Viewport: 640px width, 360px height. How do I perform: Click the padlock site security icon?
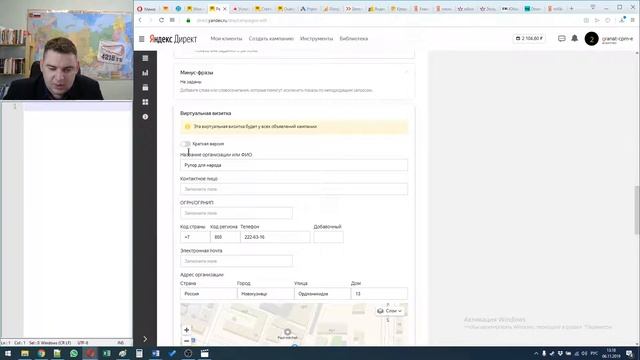click(188, 20)
